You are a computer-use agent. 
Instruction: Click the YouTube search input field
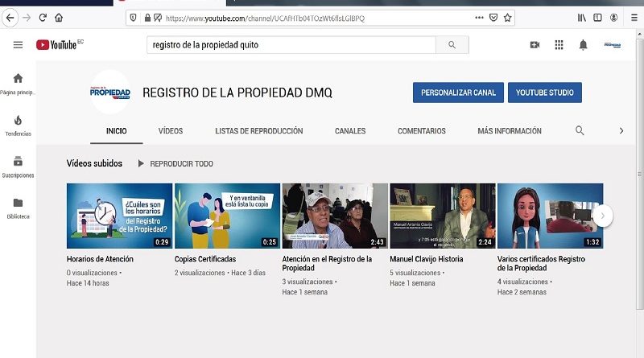click(x=292, y=45)
